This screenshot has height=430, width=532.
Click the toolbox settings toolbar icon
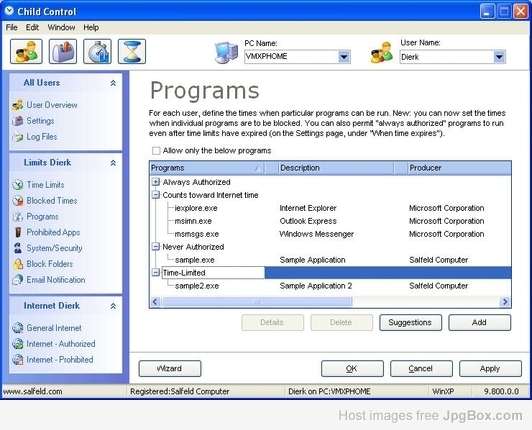63,51
